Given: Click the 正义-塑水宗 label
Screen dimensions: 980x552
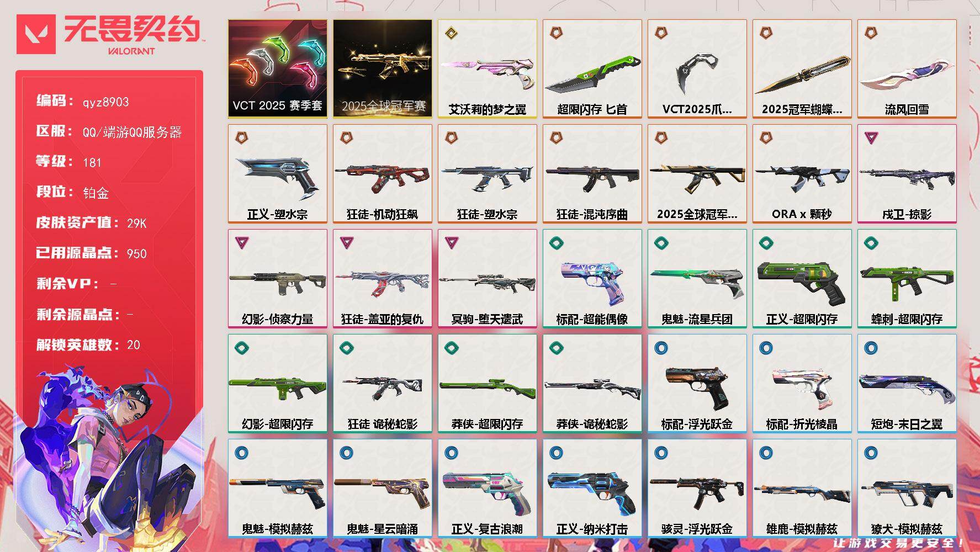Looking at the screenshot, I should coord(277,214).
